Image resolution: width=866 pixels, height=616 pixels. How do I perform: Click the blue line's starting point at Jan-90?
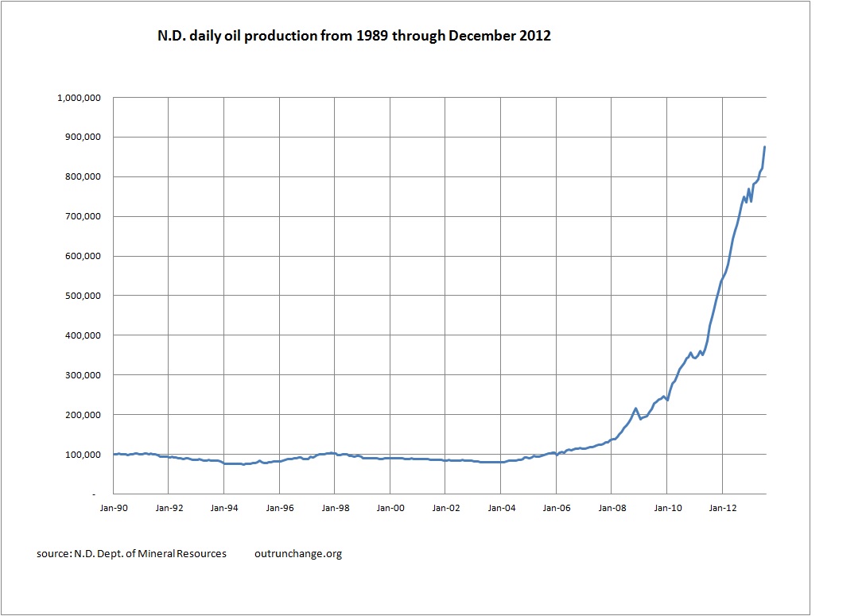(115, 454)
